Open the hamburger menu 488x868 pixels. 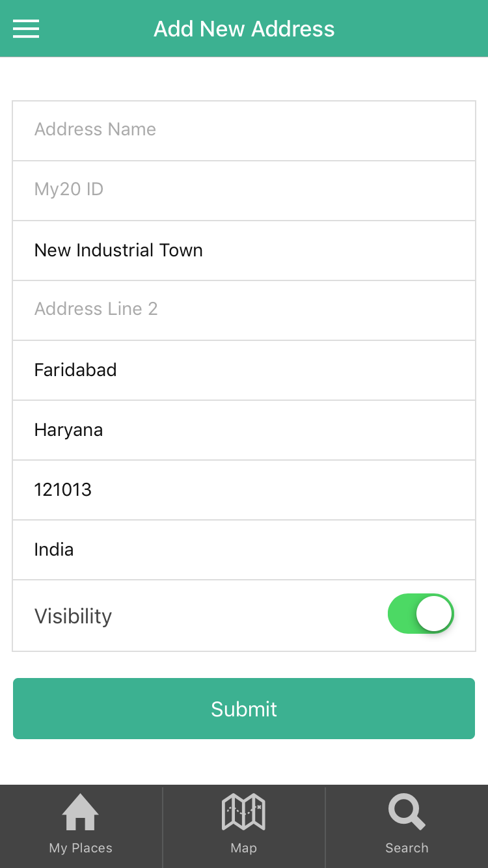(26, 29)
